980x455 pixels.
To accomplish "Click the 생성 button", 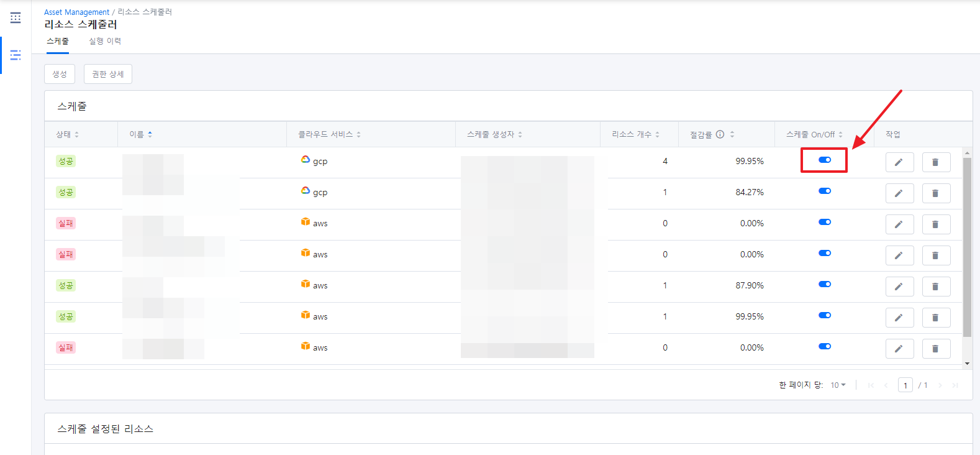I will click(60, 74).
